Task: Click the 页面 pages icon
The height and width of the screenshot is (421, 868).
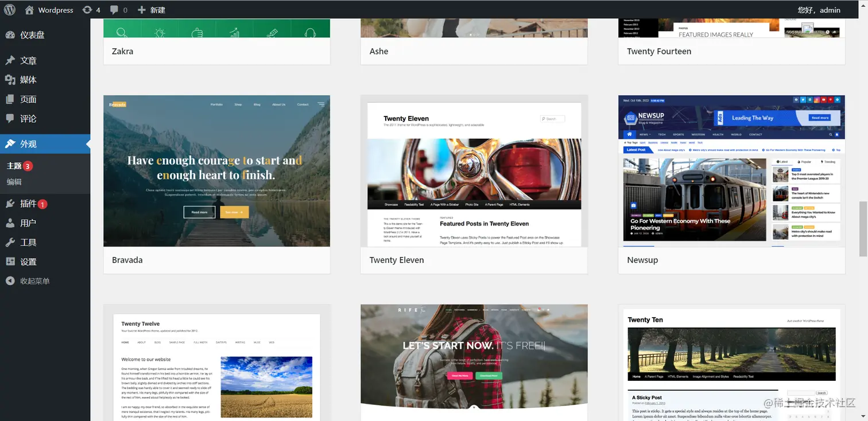Action: pos(10,99)
